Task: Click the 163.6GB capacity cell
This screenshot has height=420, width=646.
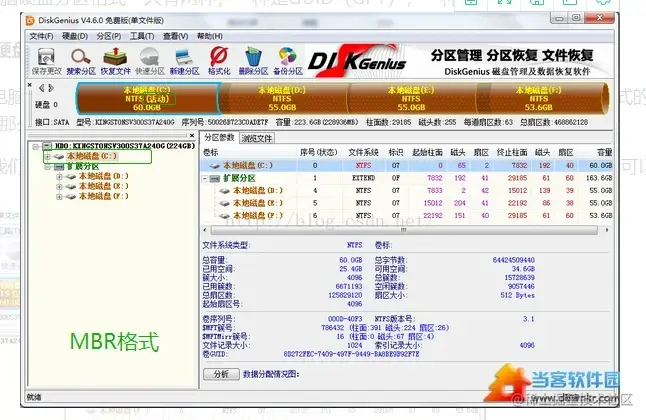Action: (599, 178)
